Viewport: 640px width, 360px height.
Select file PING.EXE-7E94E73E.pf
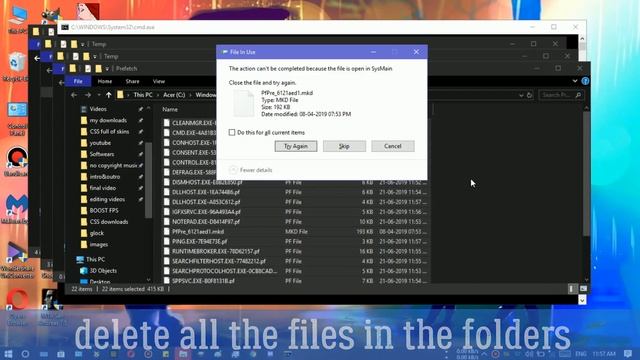tap(200, 241)
